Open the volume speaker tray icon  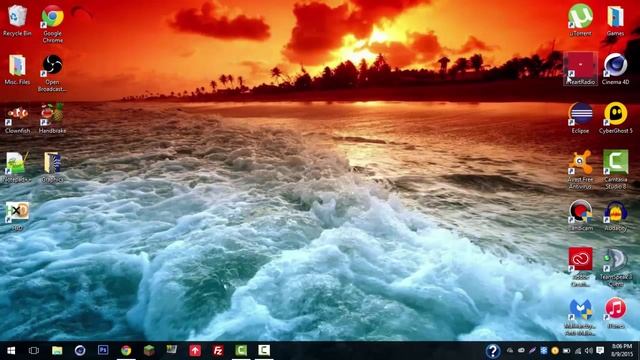[589, 351]
